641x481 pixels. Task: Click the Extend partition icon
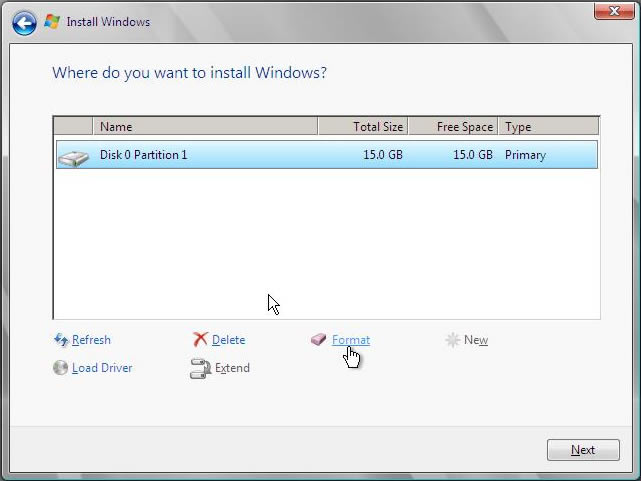[x=200, y=368]
